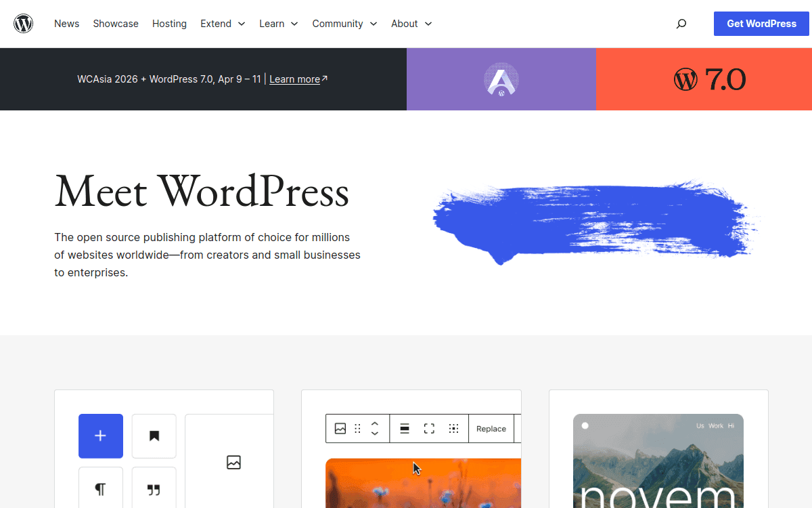Follow the Learn more link about WCAsia 2026
Image resolution: width=812 pixels, height=508 pixels.
pos(295,79)
